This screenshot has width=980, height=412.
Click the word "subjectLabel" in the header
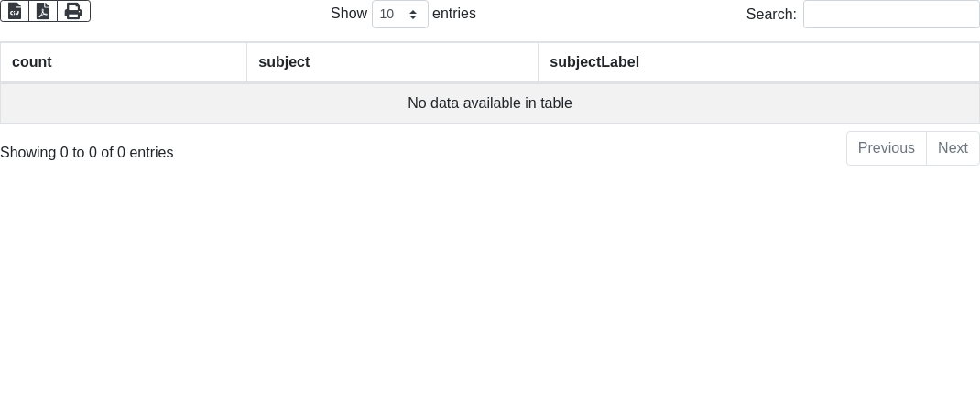point(594,62)
